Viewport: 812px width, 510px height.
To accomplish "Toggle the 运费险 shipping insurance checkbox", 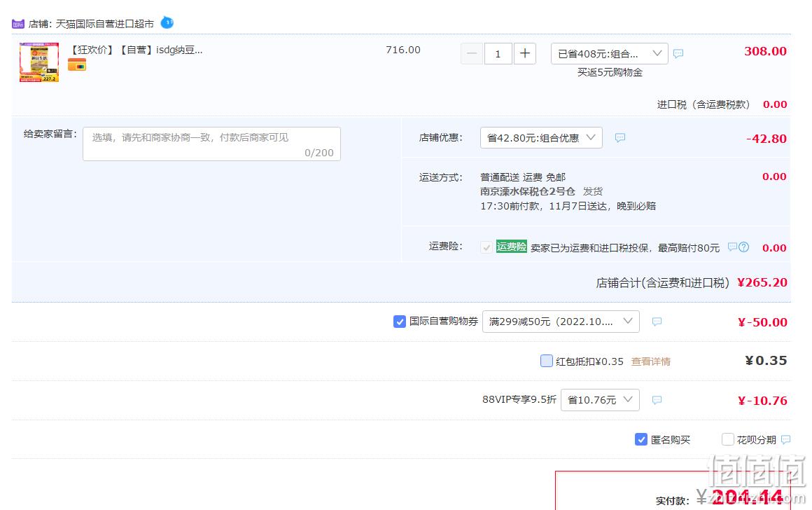I will point(486,247).
